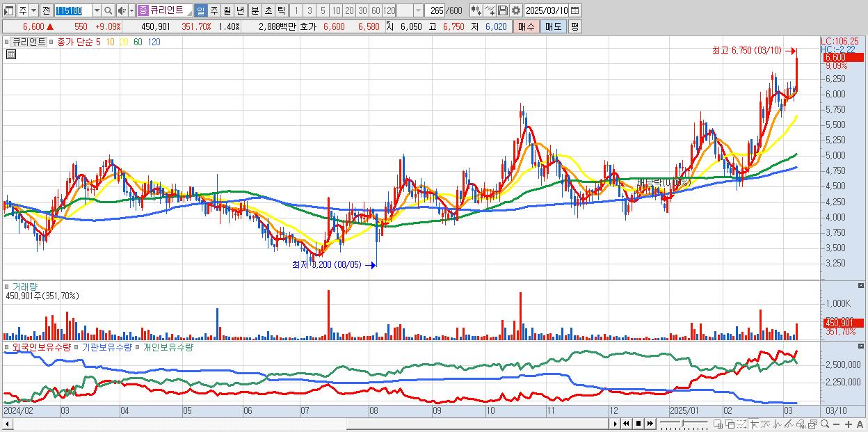Click the 기관보유수량 legend label
This screenshot has height=432, width=868.
tap(107, 346)
